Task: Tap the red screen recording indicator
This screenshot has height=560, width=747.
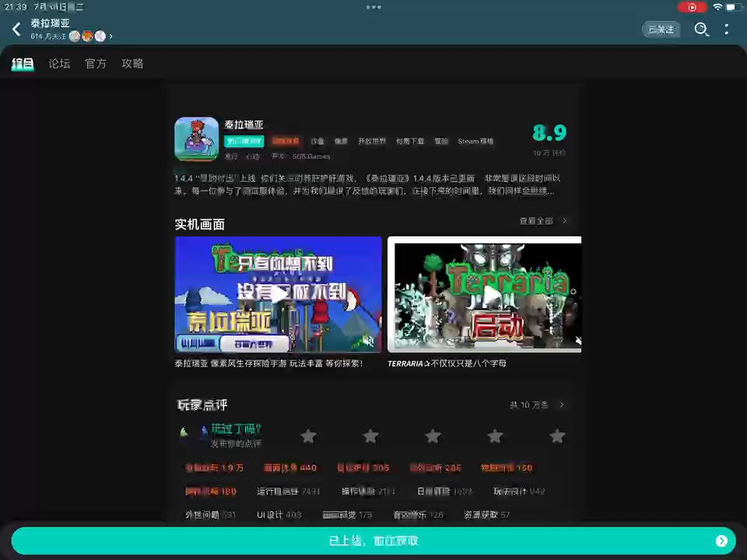Action: coord(693,7)
